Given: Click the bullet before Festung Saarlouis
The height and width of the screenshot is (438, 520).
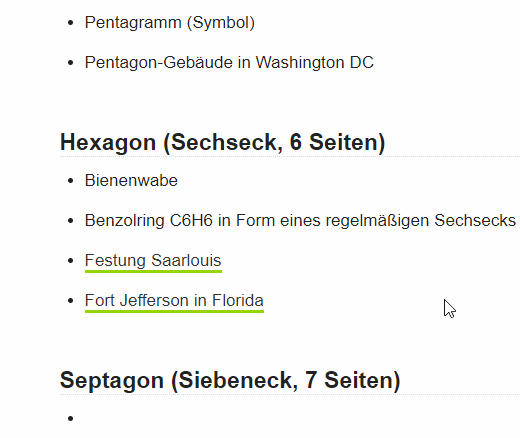Looking at the screenshot, I should 70,261.
